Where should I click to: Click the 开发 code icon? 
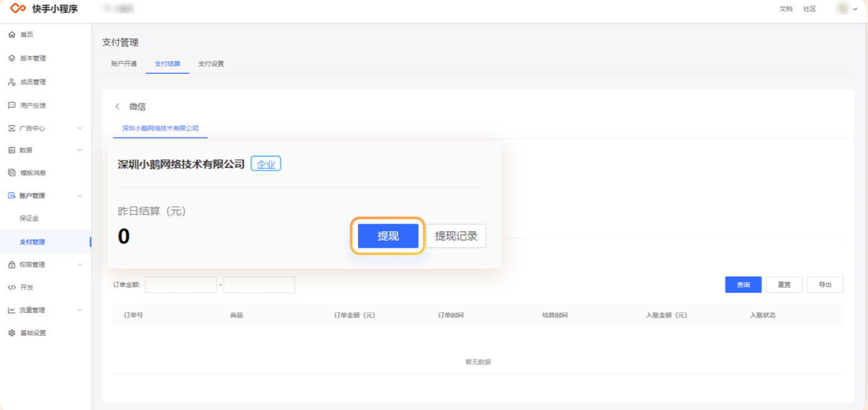(x=12, y=287)
